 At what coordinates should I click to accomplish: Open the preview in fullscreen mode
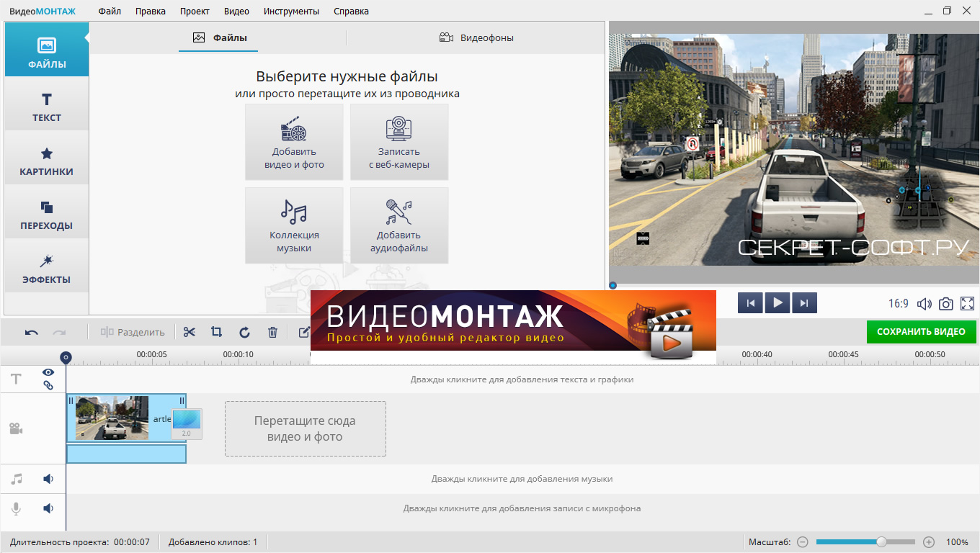coord(967,304)
